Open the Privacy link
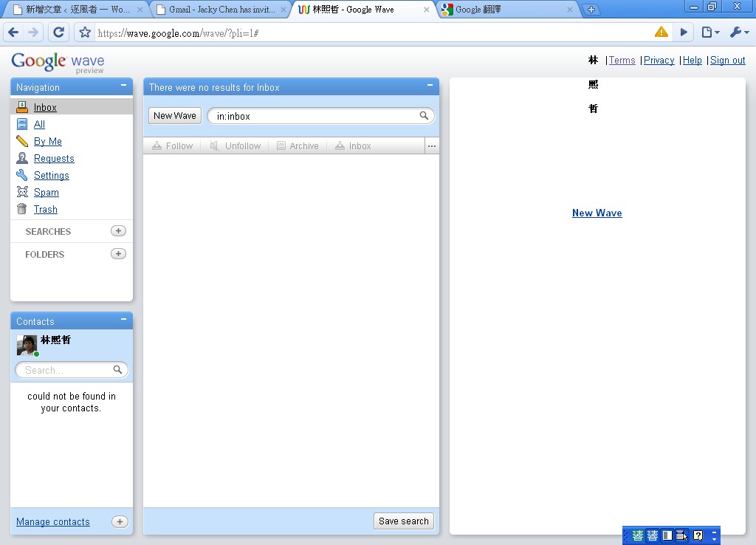 [x=659, y=61]
